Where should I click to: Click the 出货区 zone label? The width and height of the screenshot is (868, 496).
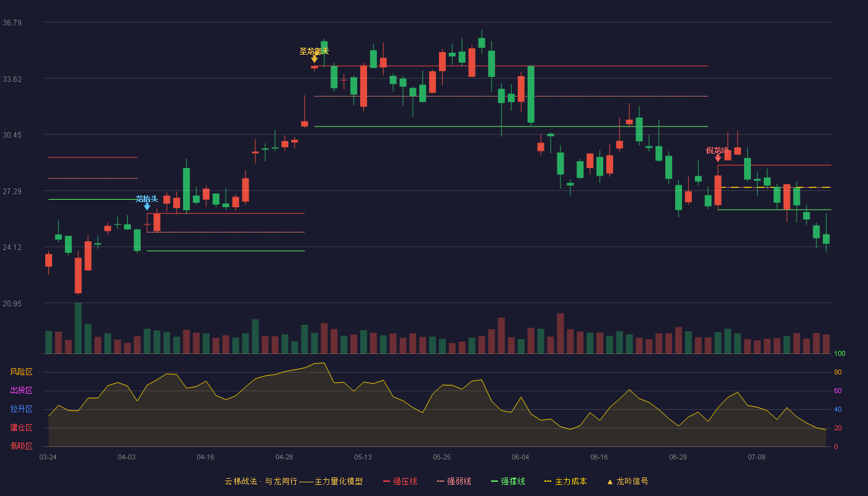pyautogui.click(x=22, y=391)
